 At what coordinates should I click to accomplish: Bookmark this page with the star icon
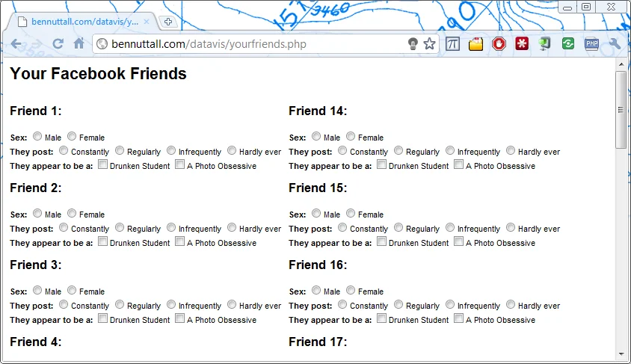[429, 44]
